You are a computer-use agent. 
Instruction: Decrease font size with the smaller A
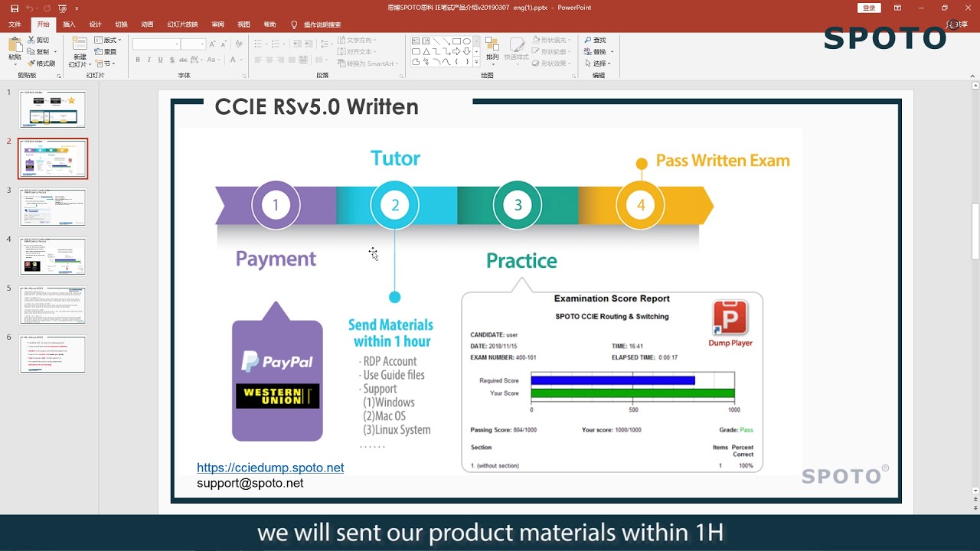(223, 44)
